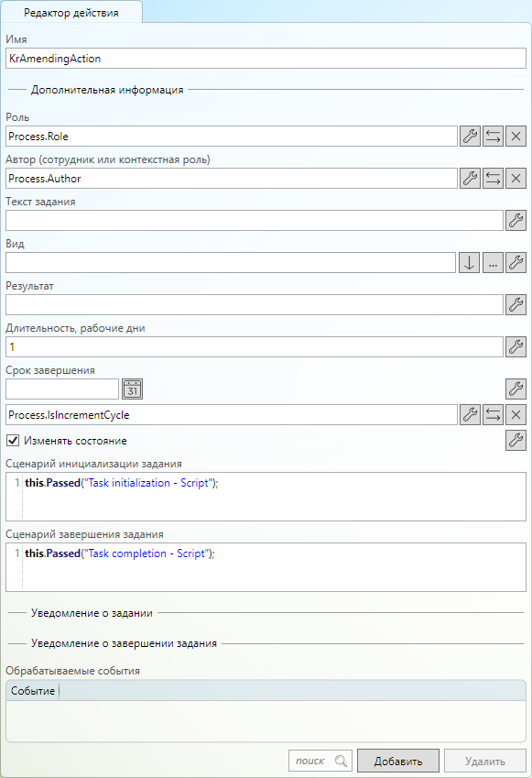Click swap arrows icon for Process.Author

point(493,178)
